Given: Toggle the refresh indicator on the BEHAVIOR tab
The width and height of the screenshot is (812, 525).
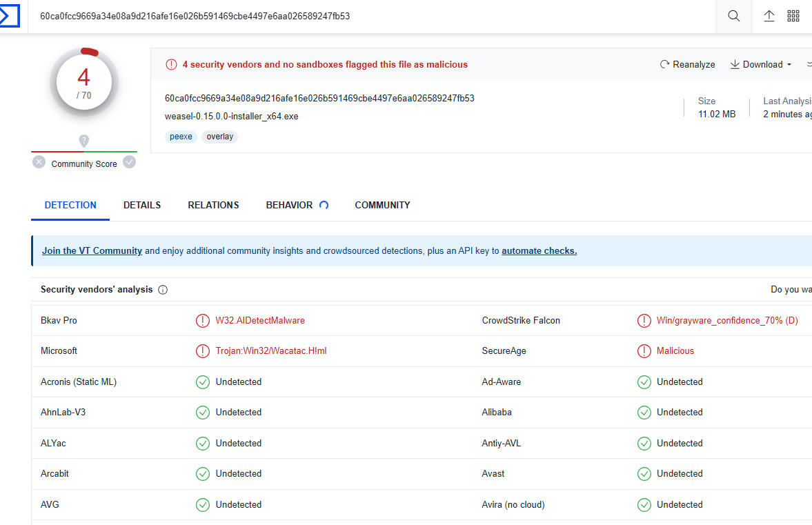Looking at the screenshot, I should click(x=323, y=204).
